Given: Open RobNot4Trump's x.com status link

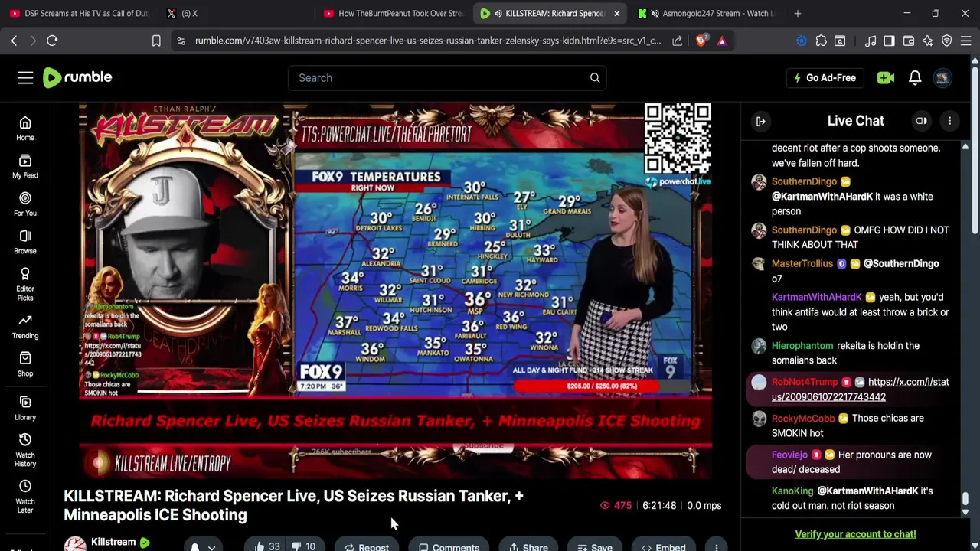Looking at the screenshot, I should [861, 389].
